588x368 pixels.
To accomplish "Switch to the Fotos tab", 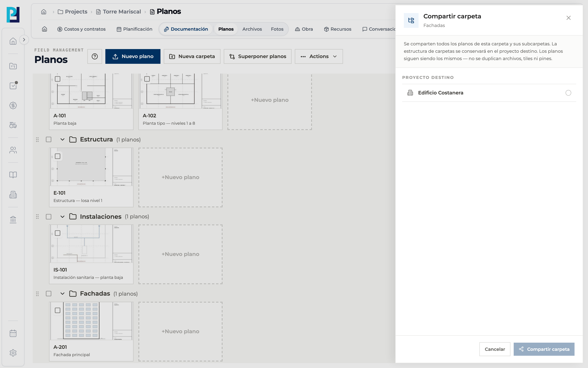I will point(277,29).
